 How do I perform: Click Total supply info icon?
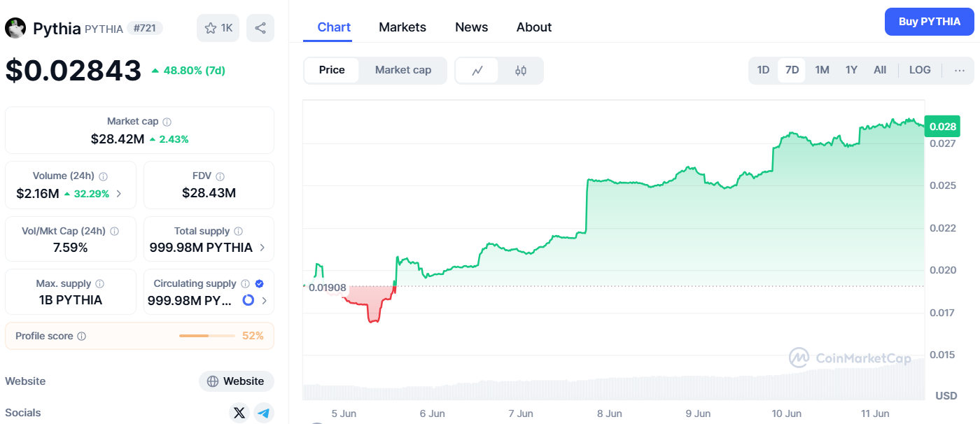[x=238, y=231]
